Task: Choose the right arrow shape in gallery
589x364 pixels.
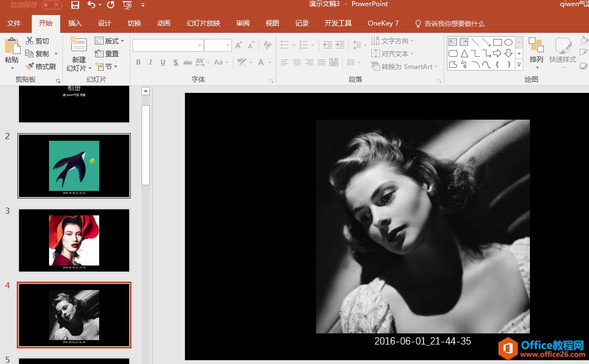Action: coord(497,53)
